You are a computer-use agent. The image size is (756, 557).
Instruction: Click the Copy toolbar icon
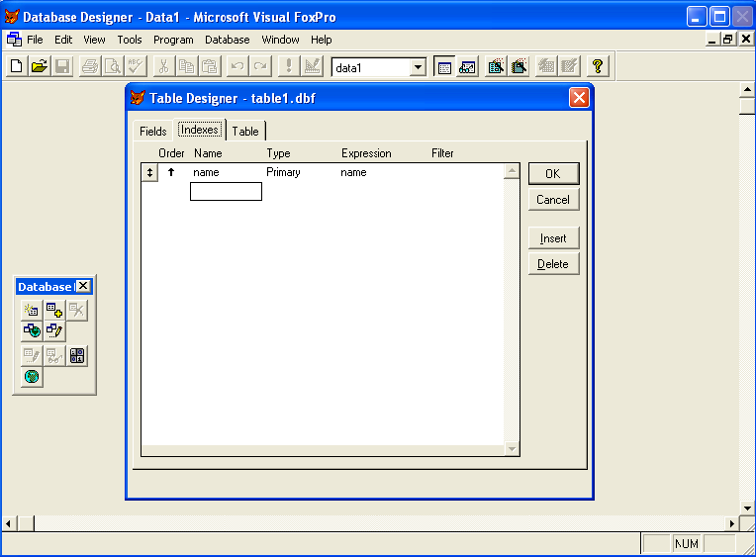coord(186,66)
